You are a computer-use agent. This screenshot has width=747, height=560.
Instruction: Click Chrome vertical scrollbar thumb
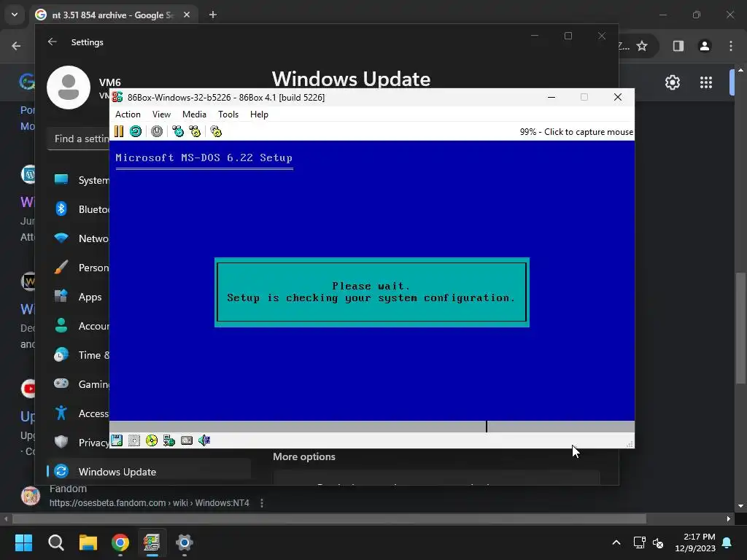(740, 327)
